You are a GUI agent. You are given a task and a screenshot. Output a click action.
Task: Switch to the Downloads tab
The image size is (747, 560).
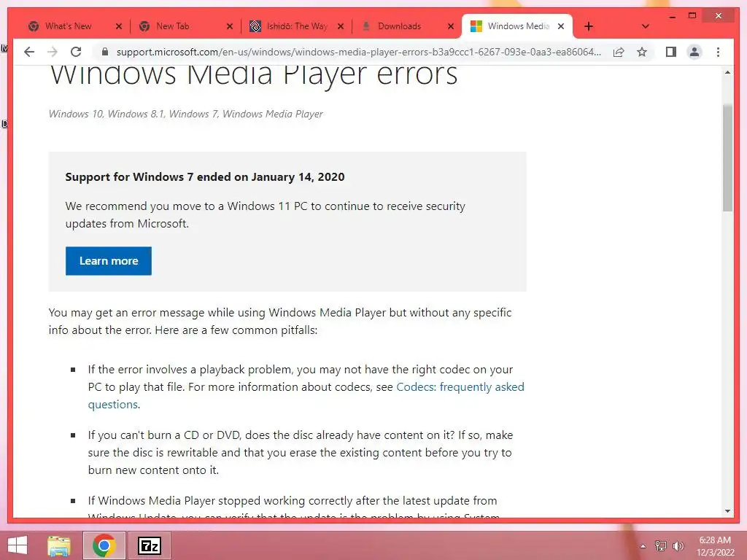(399, 26)
